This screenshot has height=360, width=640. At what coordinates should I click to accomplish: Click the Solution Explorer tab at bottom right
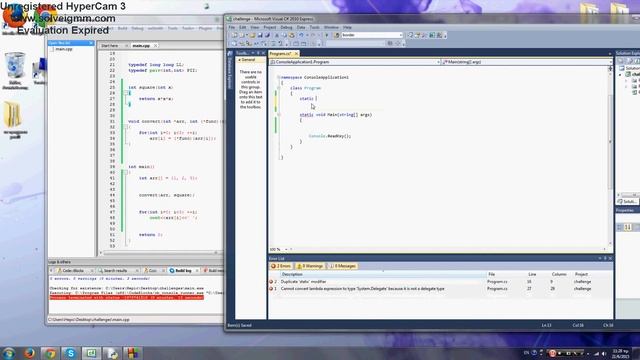[628, 202]
